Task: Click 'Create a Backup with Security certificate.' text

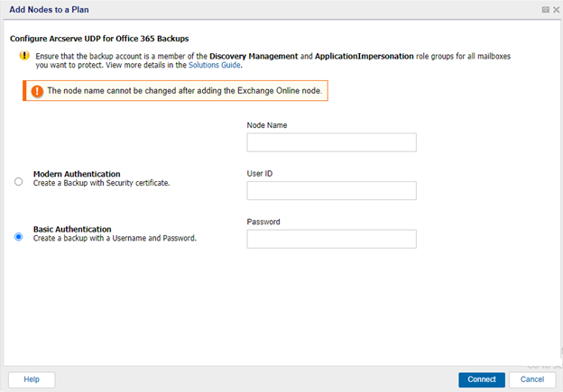Action: (x=102, y=183)
